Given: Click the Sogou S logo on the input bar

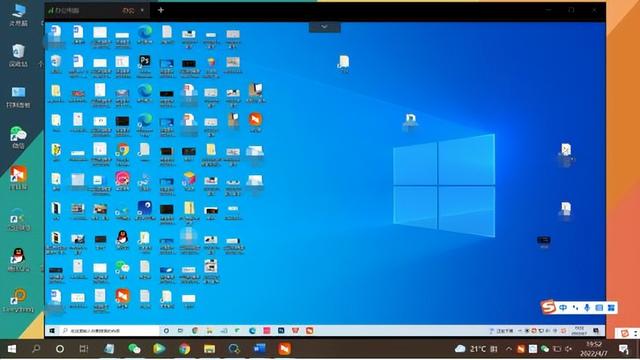Looking at the screenshot, I should pyautogui.click(x=549, y=307).
